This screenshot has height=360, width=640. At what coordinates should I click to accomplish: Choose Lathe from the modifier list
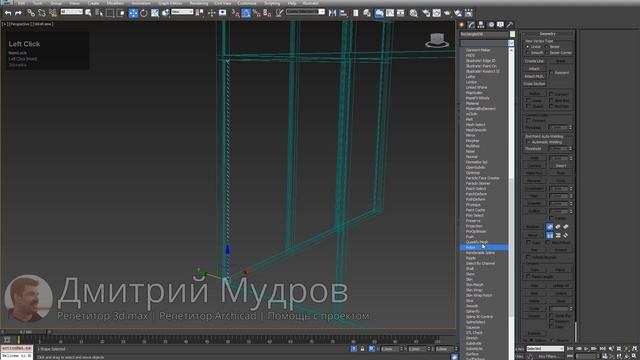(471, 77)
